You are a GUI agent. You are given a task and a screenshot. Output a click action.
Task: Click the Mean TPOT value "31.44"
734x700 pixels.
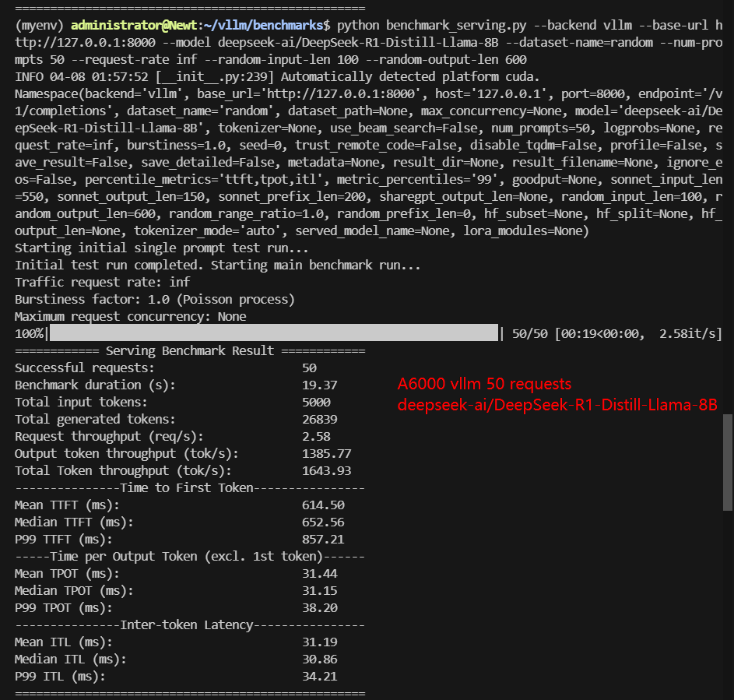pos(320,574)
